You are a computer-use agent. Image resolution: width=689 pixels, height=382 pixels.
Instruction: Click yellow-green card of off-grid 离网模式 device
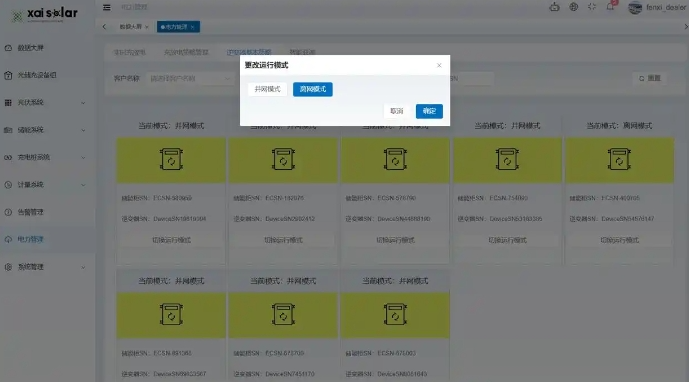(619, 160)
